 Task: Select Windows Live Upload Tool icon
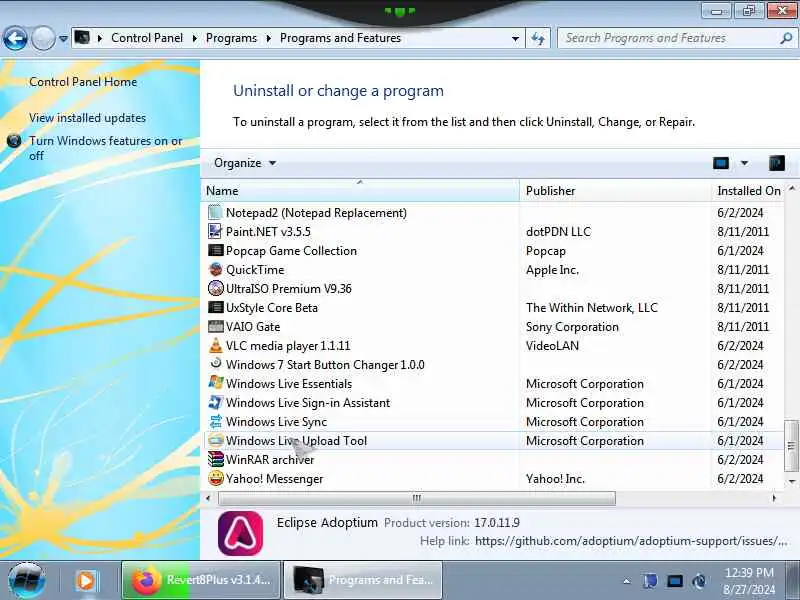click(215, 440)
